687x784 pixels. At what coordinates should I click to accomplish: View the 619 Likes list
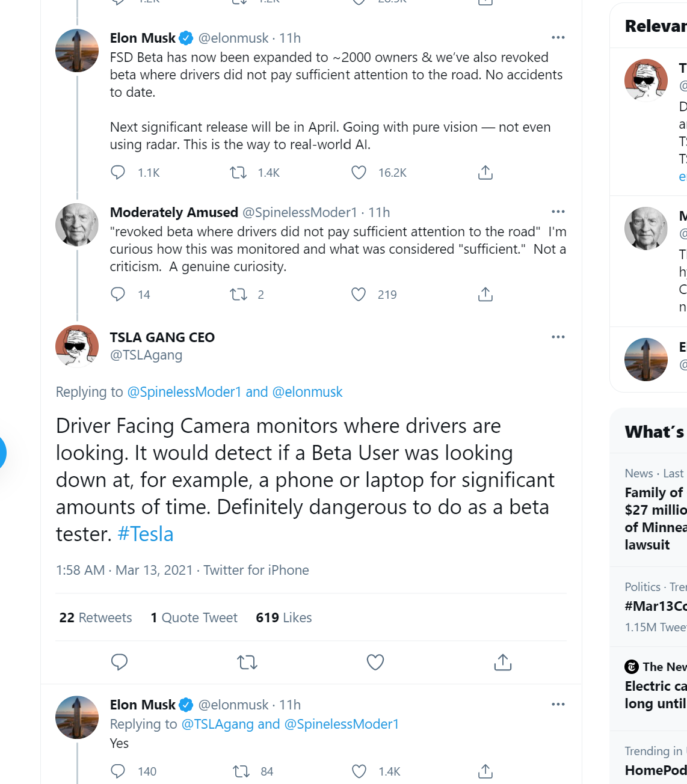tap(284, 617)
